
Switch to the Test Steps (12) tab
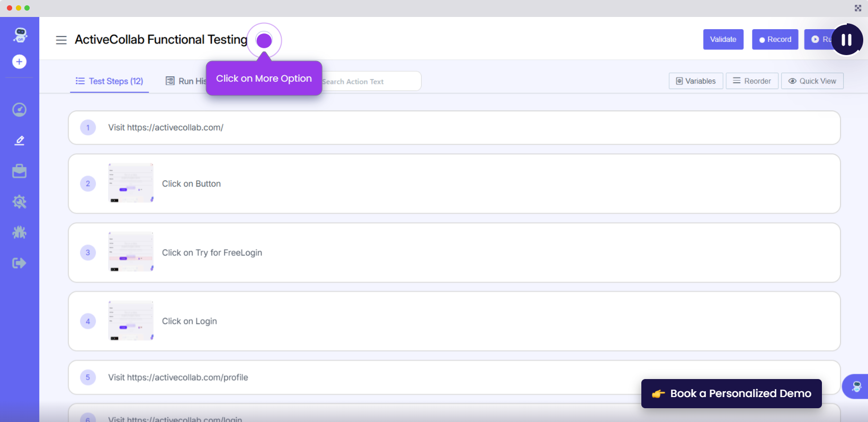[x=110, y=81]
